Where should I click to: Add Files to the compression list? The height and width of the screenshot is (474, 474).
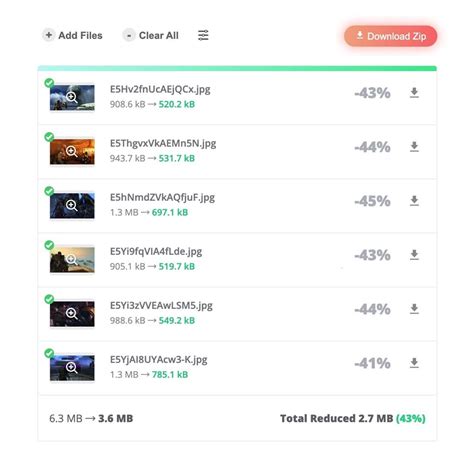coord(73,35)
